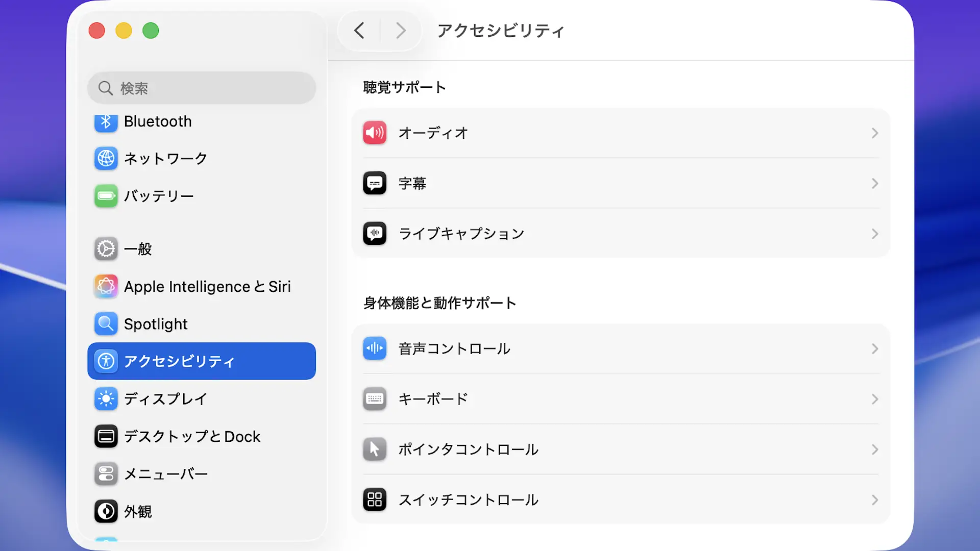Expand the 字幕 row chevron
The width and height of the screenshot is (980, 551).
(x=874, y=184)
